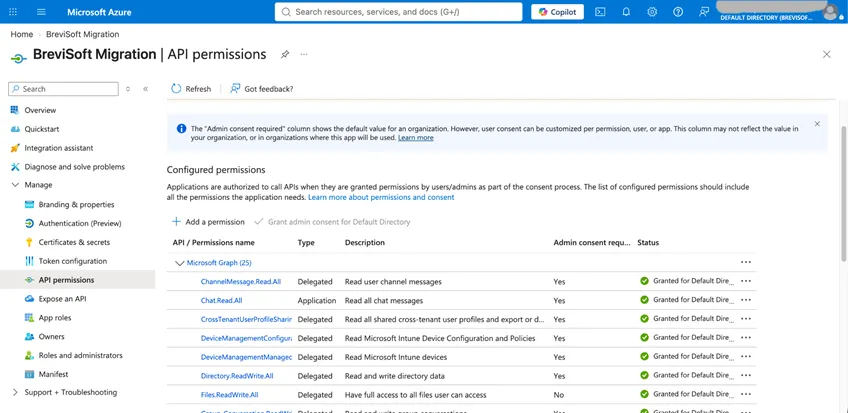Click the Home breadcrumb
This screenshot has height=413, width=848.
(x=22, y=34)
